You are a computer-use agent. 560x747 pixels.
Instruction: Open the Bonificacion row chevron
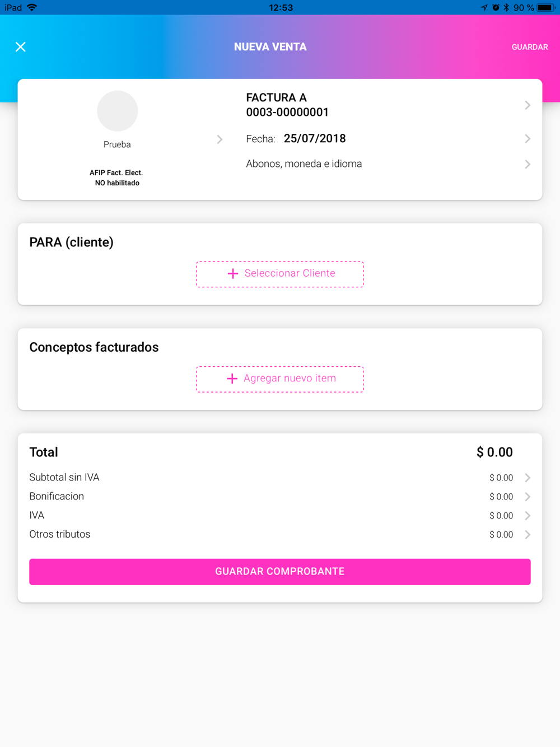tap(527, 497)
